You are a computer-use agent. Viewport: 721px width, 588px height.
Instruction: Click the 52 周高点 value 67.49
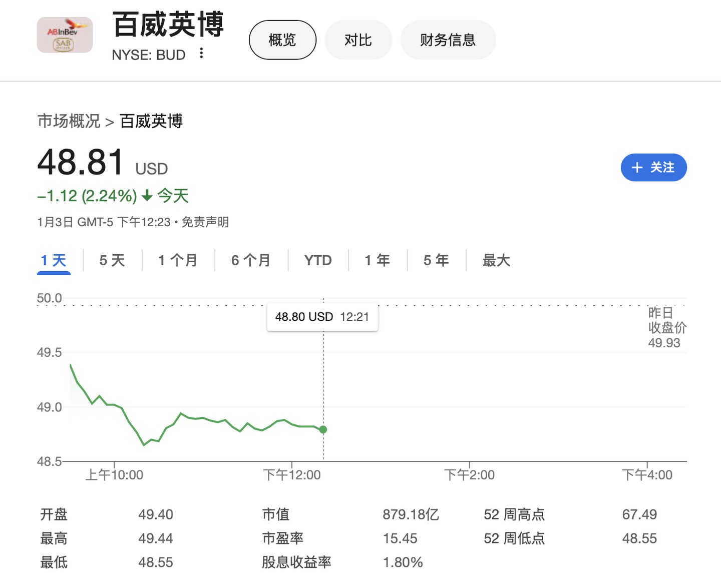639,514
